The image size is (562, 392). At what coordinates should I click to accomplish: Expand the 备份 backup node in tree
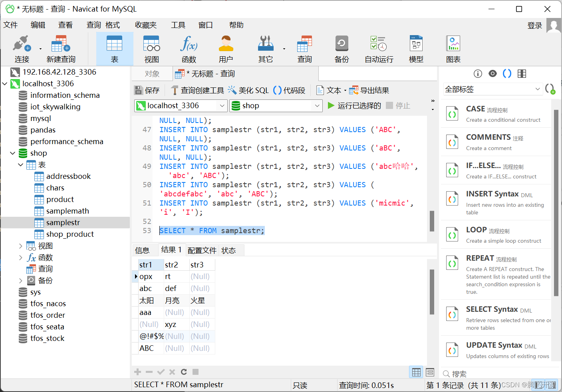(x=21, y=281)
